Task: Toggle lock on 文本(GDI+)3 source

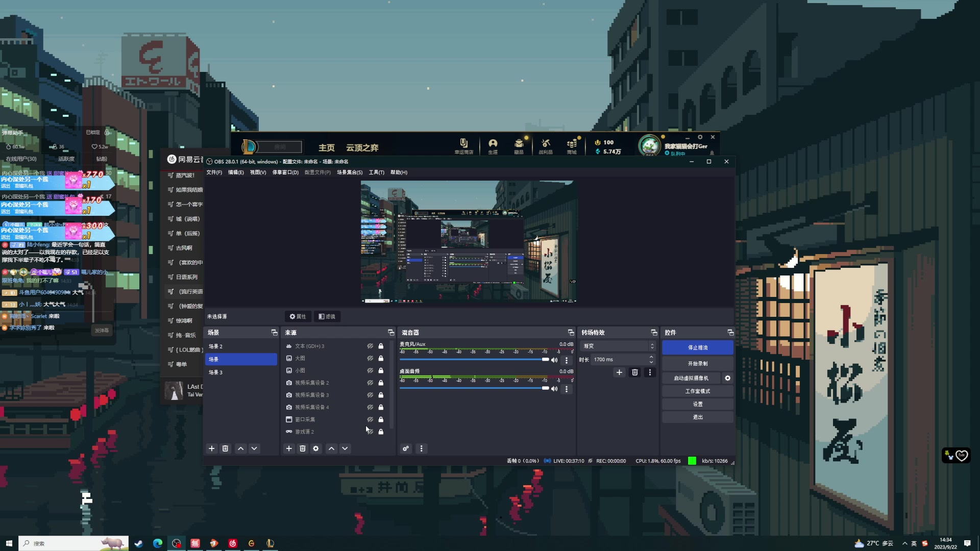Action: click(x=380, y=346)
